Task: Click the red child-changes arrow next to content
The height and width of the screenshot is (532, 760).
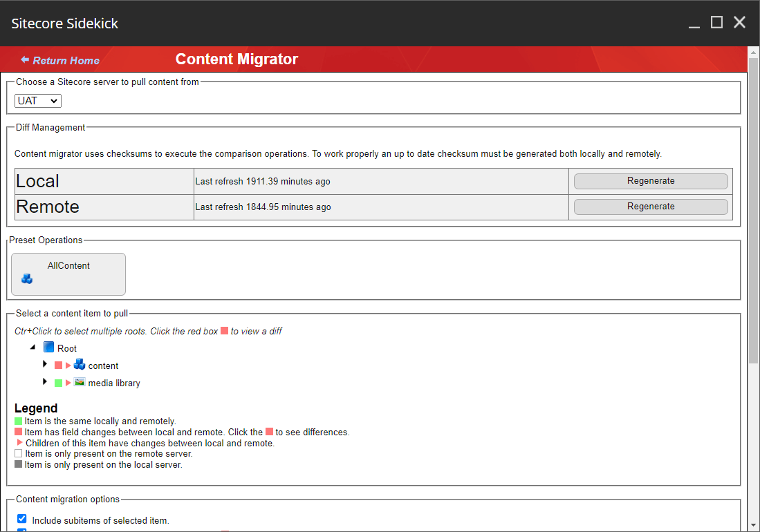Action: click(68, 365)
